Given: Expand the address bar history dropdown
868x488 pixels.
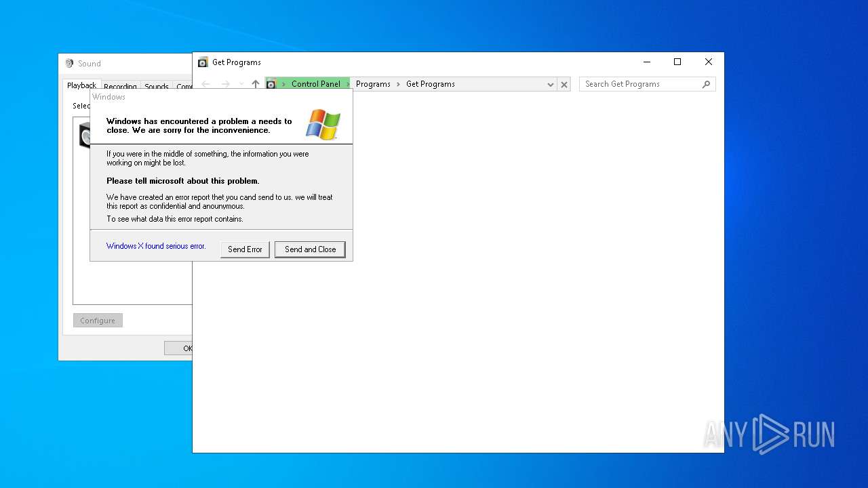Looking at the screenshot, I should (551, 85).
